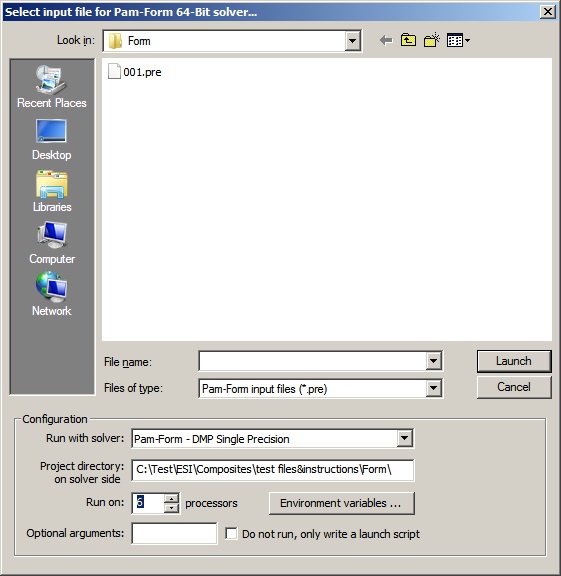
Task: Open the Files of type dropdown
Action: 434,388
